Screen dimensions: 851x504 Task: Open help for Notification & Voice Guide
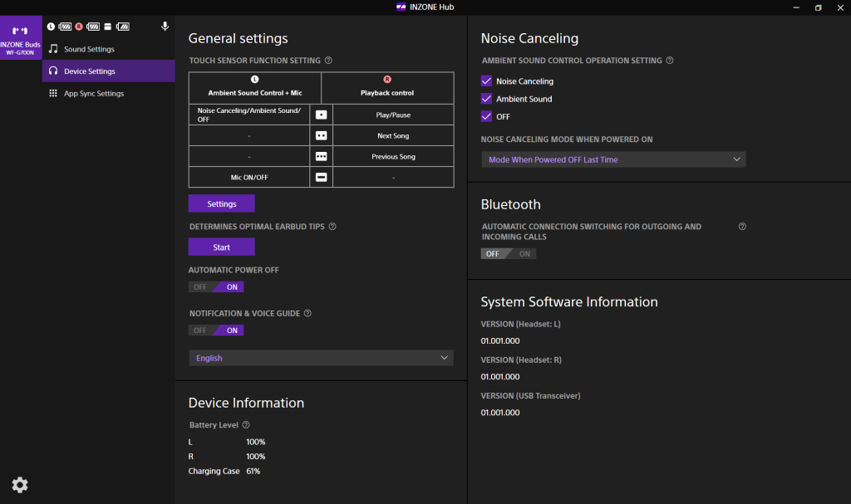tap(307, 313)
